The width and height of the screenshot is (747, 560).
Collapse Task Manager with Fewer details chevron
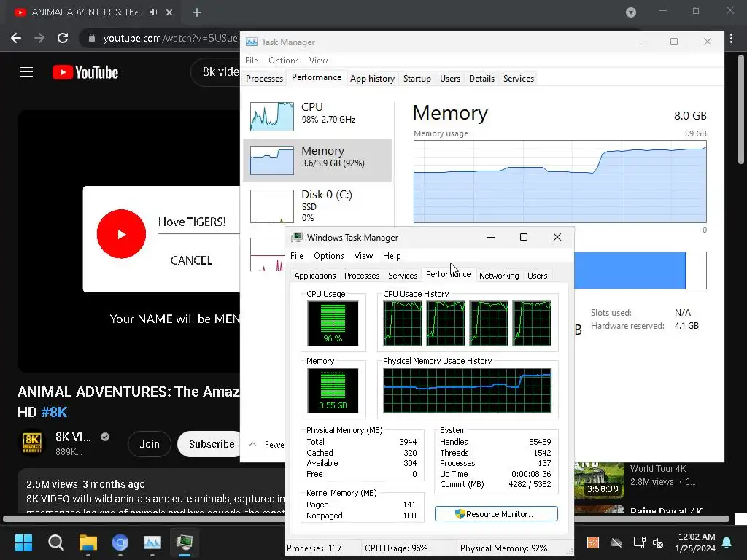(253, 444)
